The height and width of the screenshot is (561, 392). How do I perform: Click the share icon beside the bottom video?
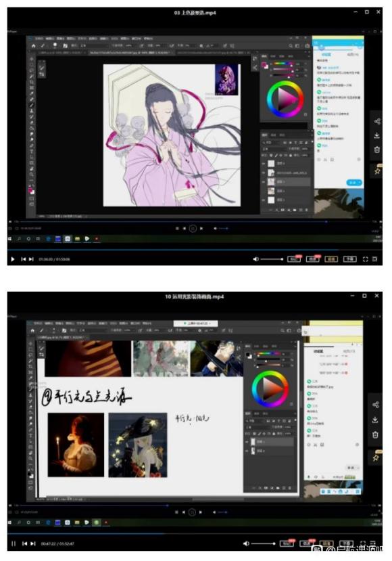click(x=375, y=405)
